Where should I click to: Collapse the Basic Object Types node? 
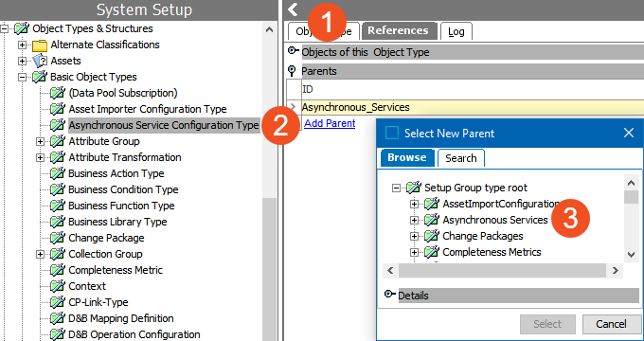(22, 77)
